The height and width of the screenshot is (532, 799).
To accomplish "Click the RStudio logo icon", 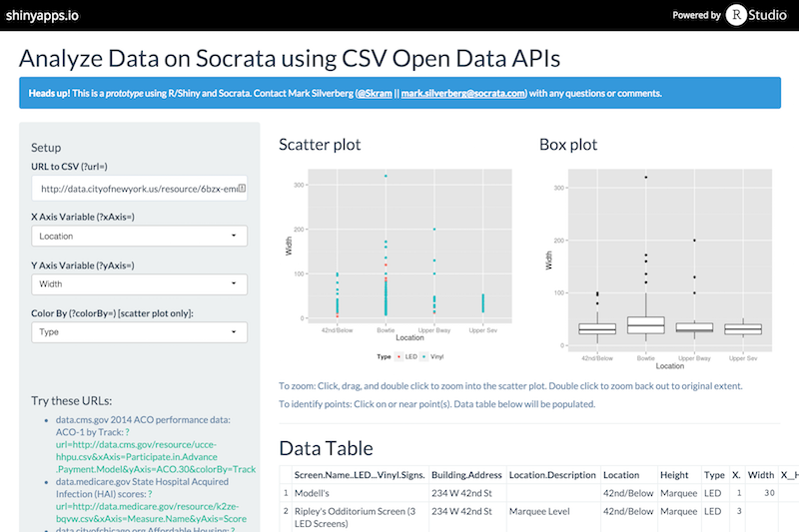I will 739,15.
